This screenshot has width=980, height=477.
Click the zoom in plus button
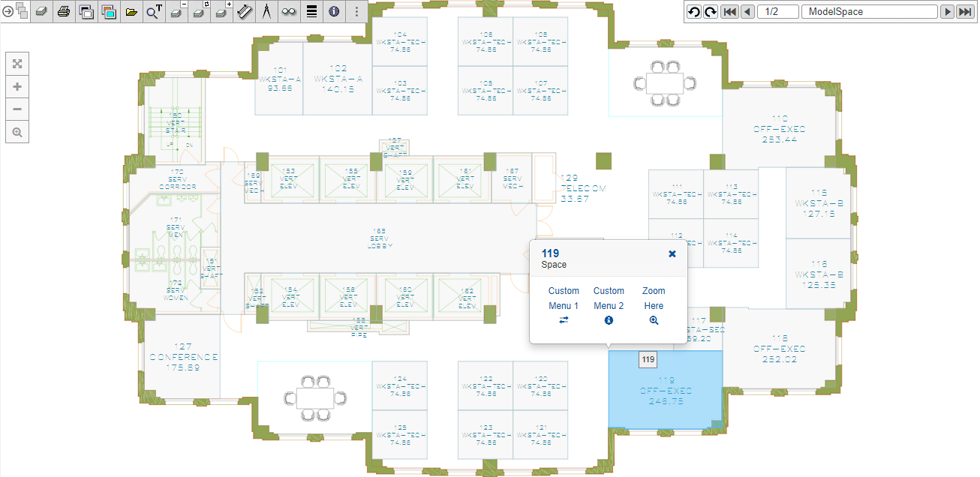coord(17,86)
